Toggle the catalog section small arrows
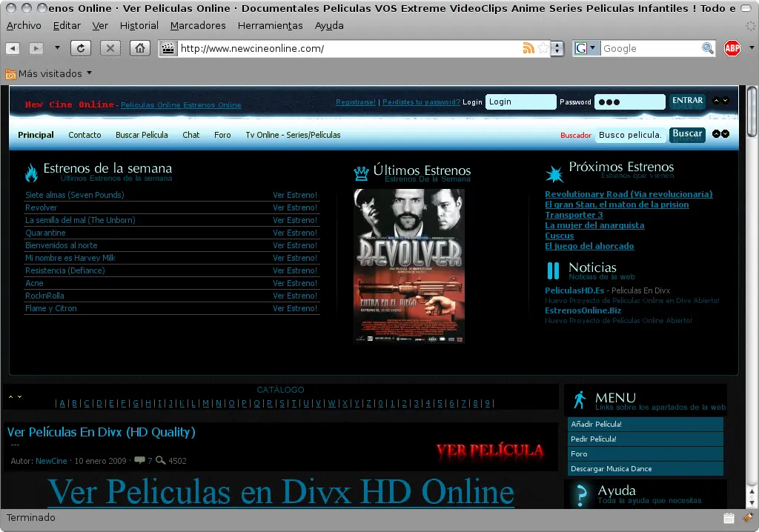 (x=15, y=396)
